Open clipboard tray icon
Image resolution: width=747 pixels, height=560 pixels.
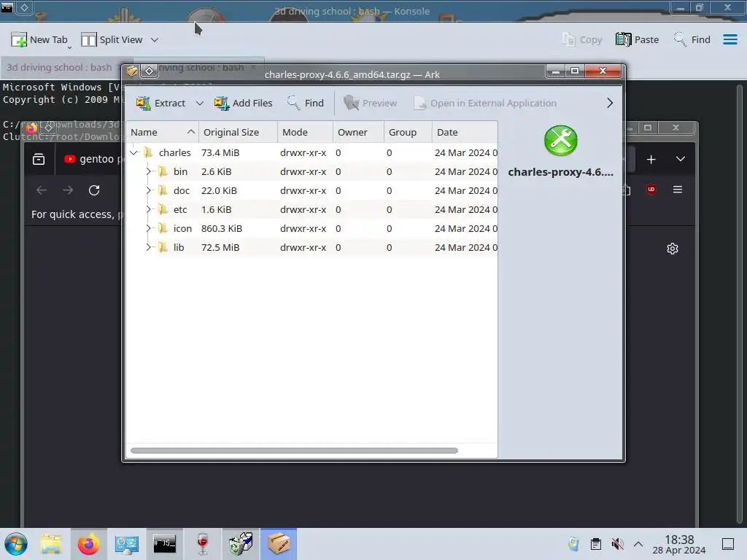(595, 544)
